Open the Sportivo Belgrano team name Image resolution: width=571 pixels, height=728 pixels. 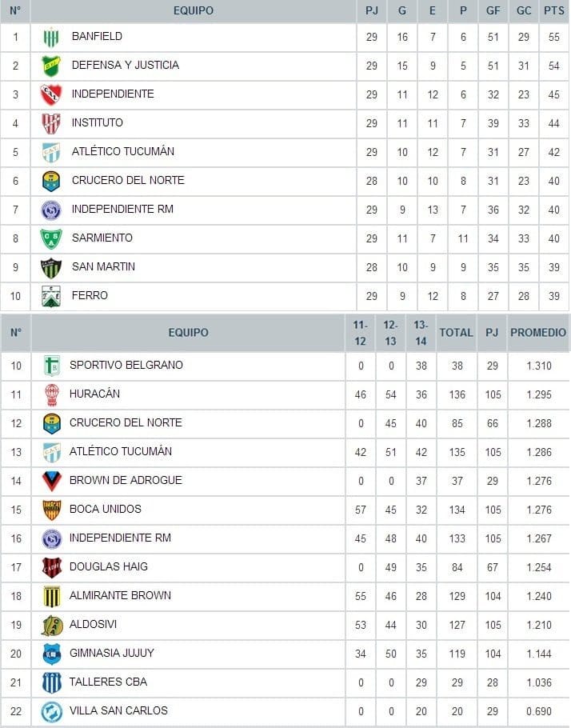tap(126, 365)
